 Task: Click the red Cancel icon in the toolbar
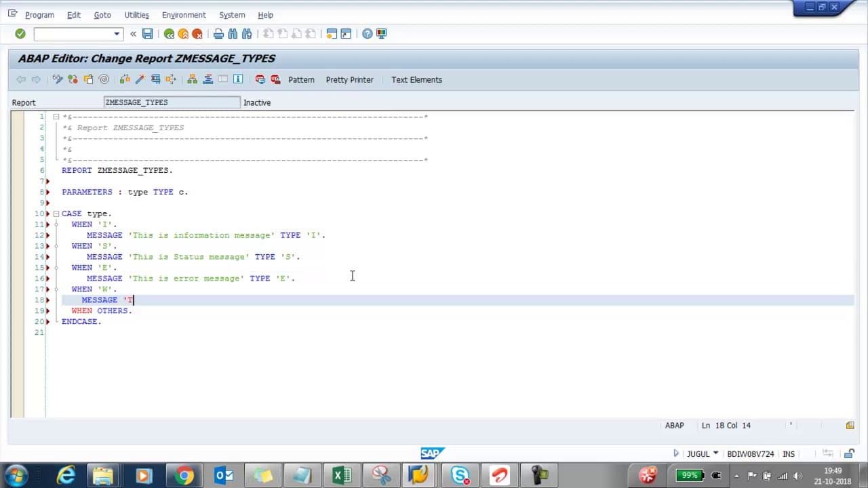197,34
